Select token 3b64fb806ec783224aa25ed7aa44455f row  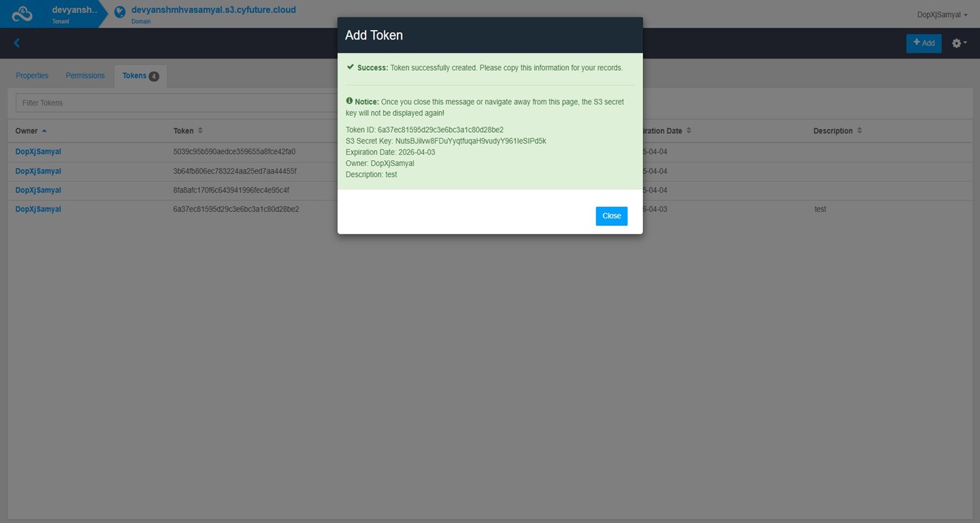click(x=235, y=171)
